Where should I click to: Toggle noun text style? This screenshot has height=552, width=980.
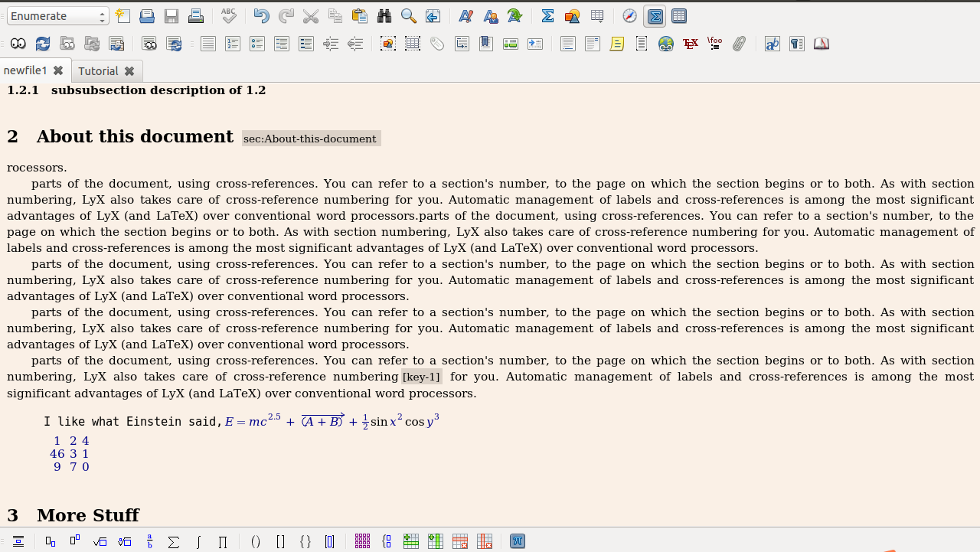(x=490, y=16)
